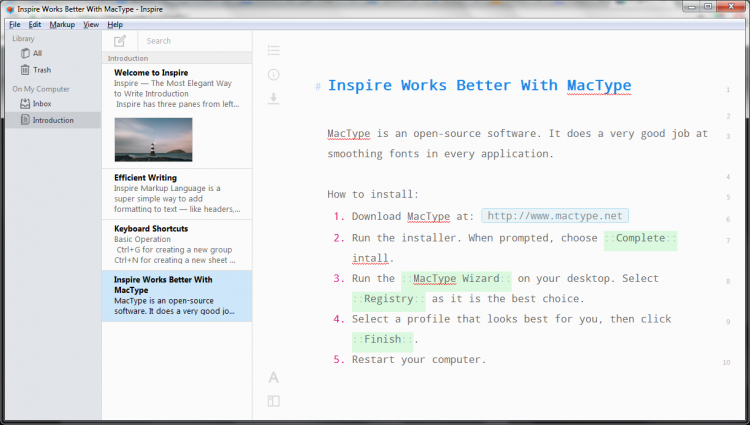Close the Inspire window
Image resolution: width=750 pixels, height=425 pixels.
(x=731, y=7)
